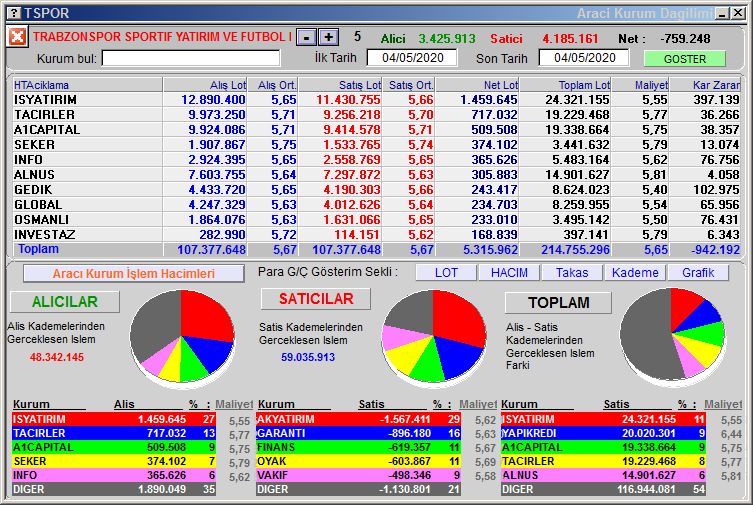
Task: Click the buyers transaction value 48.342.145
Action: pos(57,357)
